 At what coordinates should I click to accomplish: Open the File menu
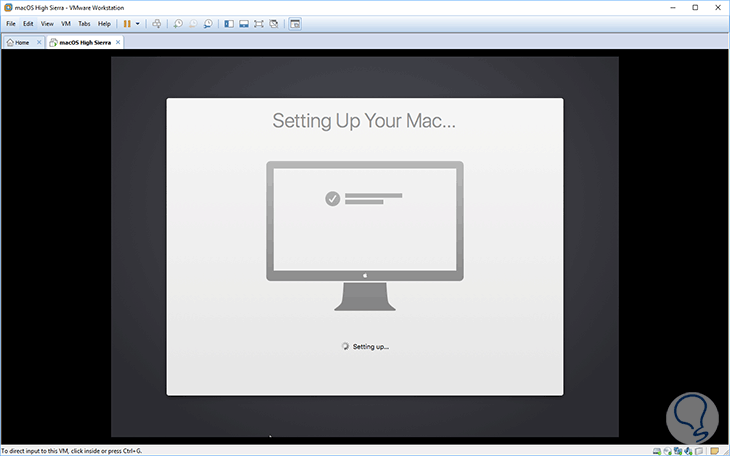tap(11, 24)
